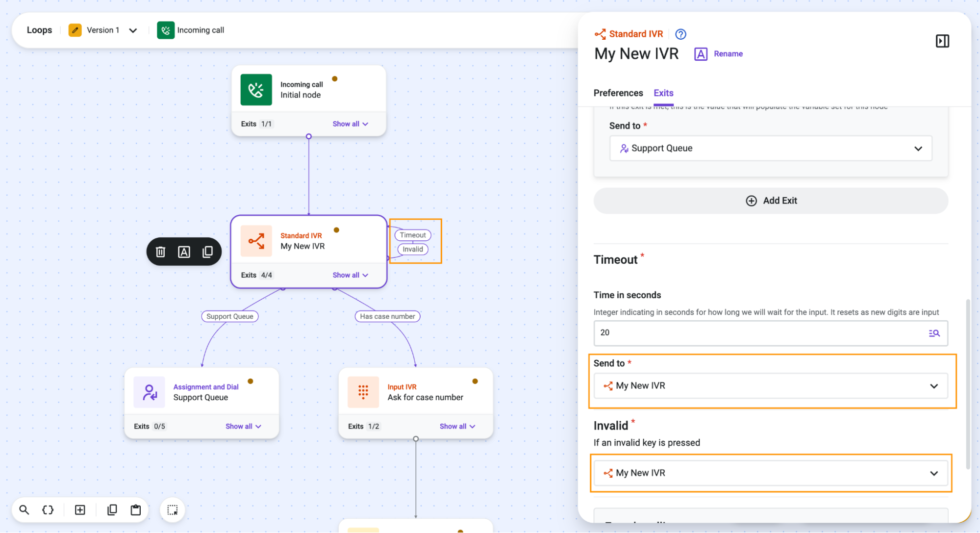Image resolution: width=980 pixels, height=533 pixels.
Task: Click the Has case number exit label
Action: [x=387, y=316]
